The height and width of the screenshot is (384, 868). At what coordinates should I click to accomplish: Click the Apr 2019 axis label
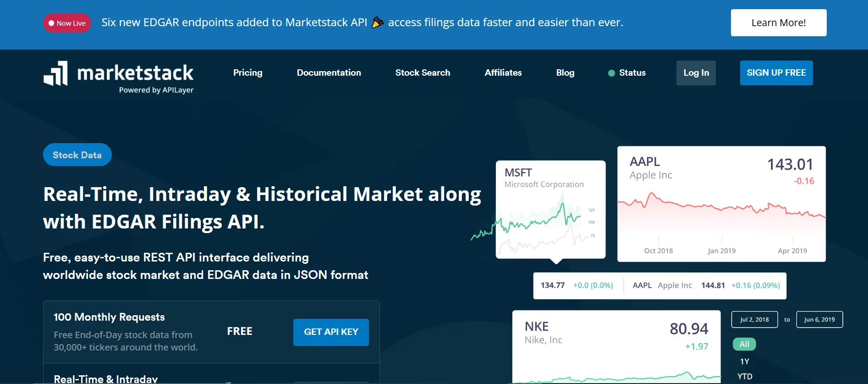[792, 251]
